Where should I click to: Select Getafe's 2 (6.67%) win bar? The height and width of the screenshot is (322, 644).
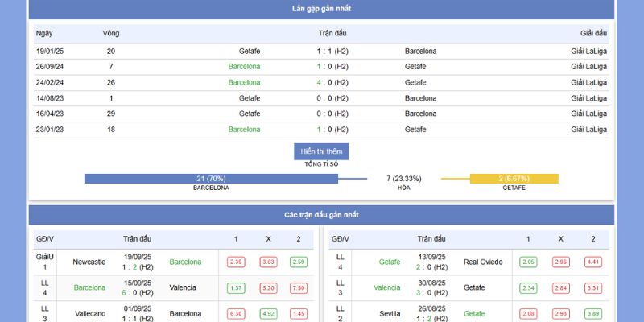click(x=514, y=179)
